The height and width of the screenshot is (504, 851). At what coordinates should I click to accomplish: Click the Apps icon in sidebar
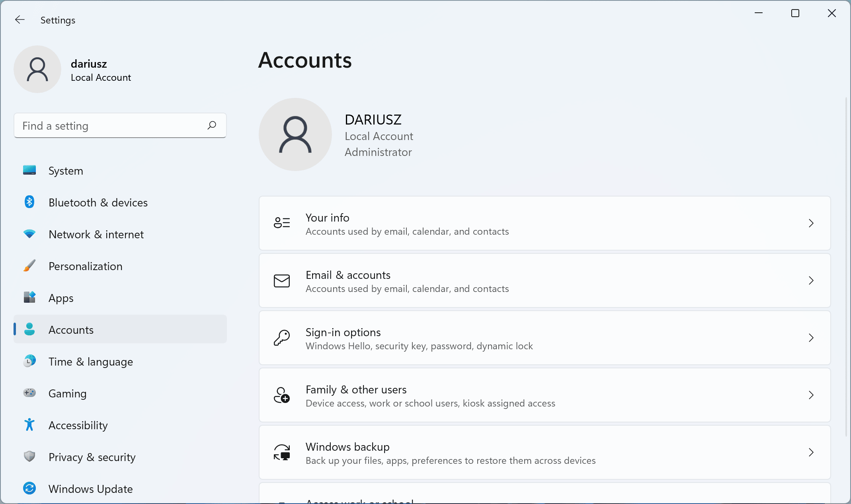pos(29,298)
